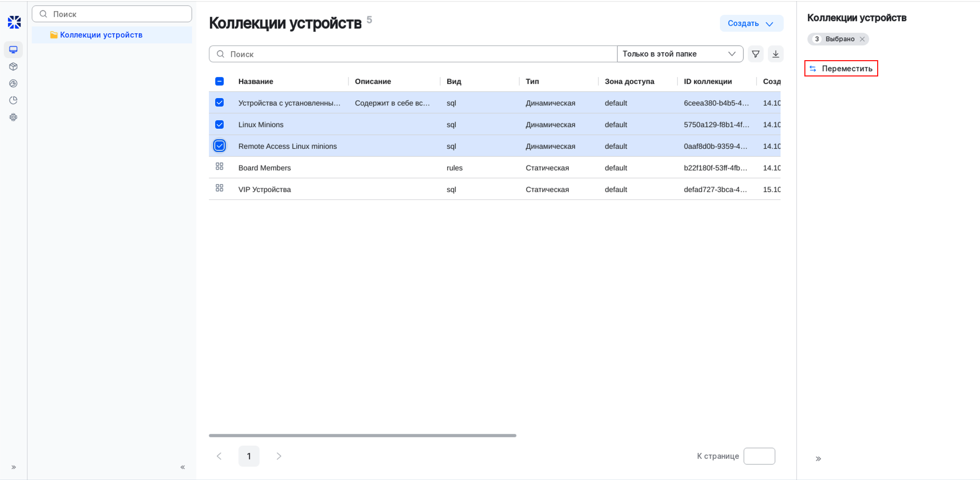Collapse the left folder panel with chevron

182,467
